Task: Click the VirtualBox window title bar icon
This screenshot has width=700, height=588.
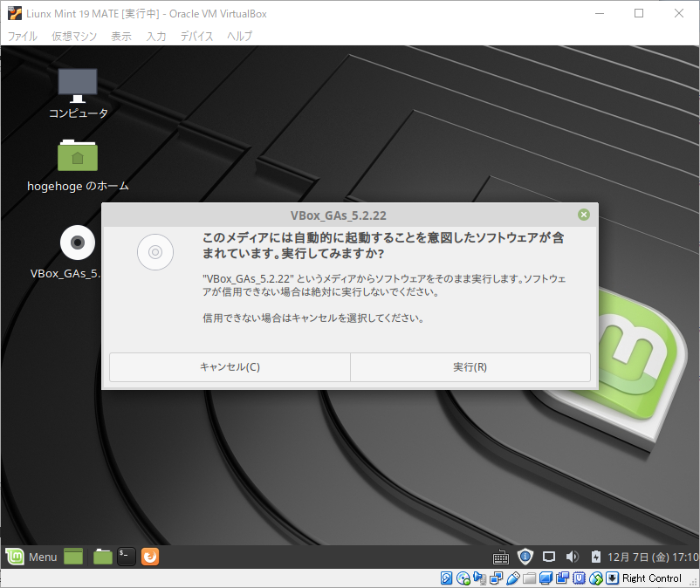Action: point(14,14)
